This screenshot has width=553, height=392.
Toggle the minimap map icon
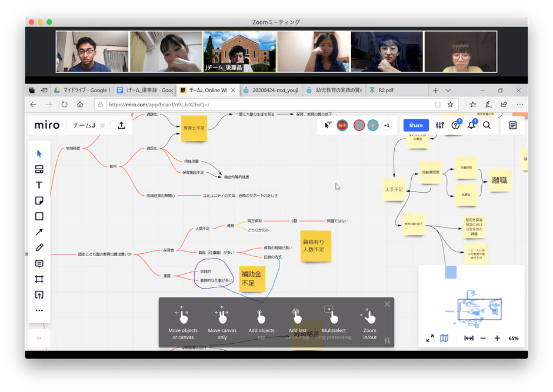click(x=444, y=338)
